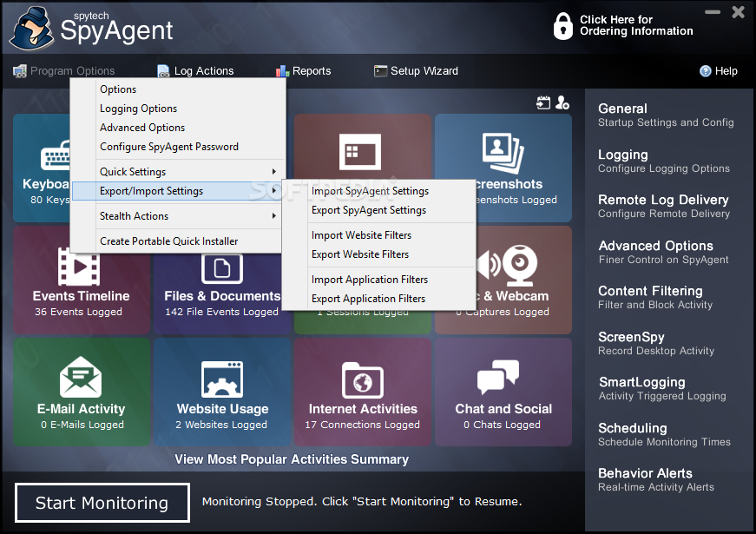This screenshot has height=534, width=756.
Task: Open the Files & Documents icon
Action: 222,268
